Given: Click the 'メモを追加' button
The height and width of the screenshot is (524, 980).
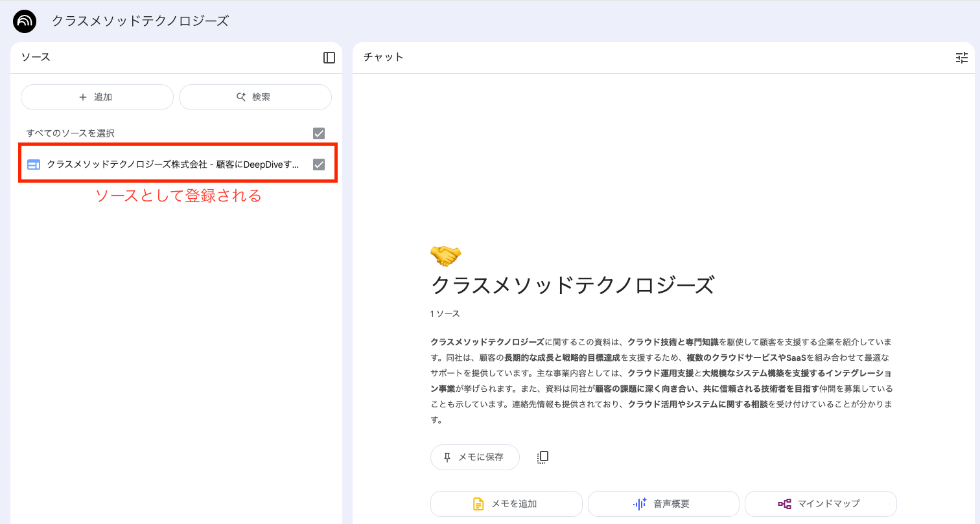Looking at the screenshot, I should coord(506,503).
